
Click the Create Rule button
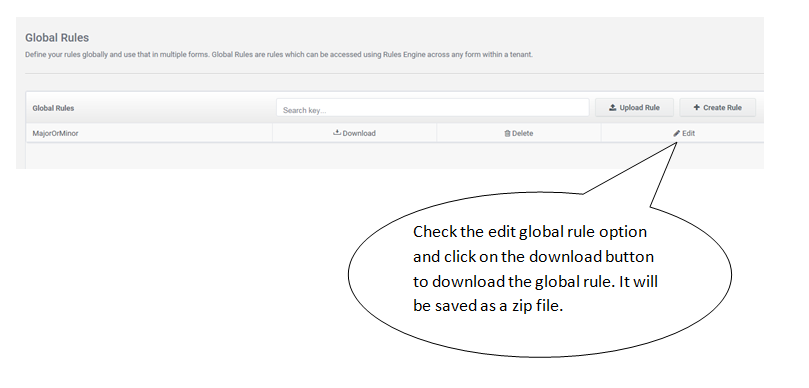coord(717,107)
